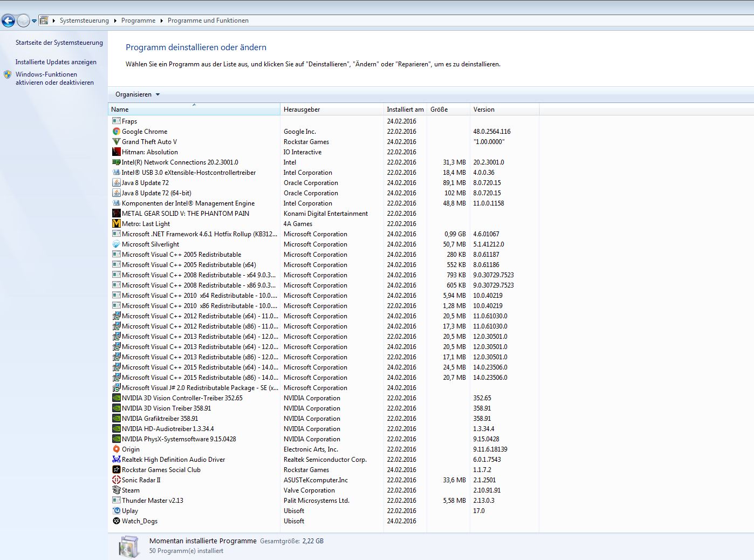
Task: Click the Hitman: Absolution icon
Action: coord(116,152)
